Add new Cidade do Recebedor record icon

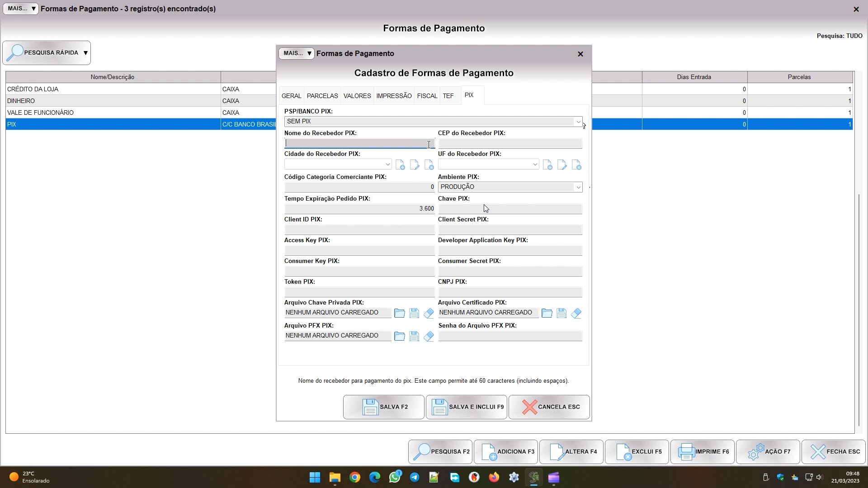(400, 165)
